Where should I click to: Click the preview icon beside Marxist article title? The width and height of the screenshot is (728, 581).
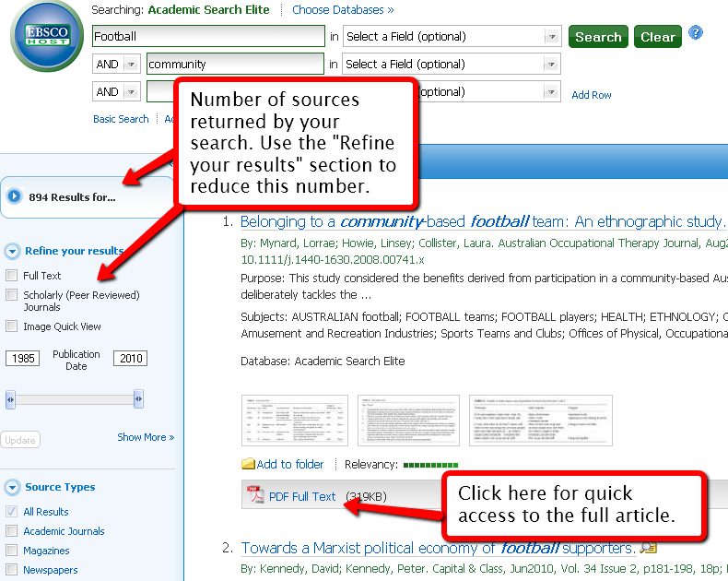click(x=648, y=549)
